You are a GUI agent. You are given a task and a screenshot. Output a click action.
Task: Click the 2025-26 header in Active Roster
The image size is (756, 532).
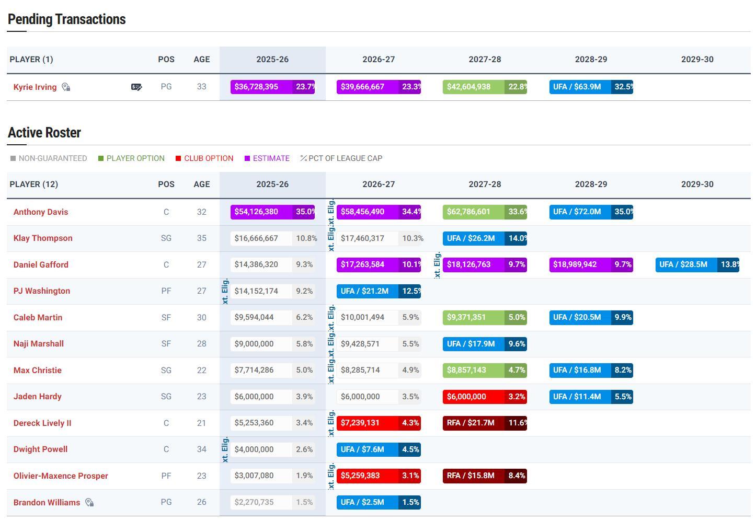pyautogui.click(x=272, y=184)
